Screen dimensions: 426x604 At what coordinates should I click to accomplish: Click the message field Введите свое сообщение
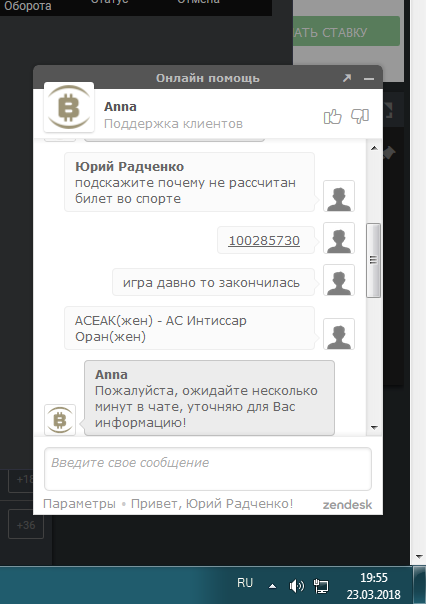click(x=208, y=469)
